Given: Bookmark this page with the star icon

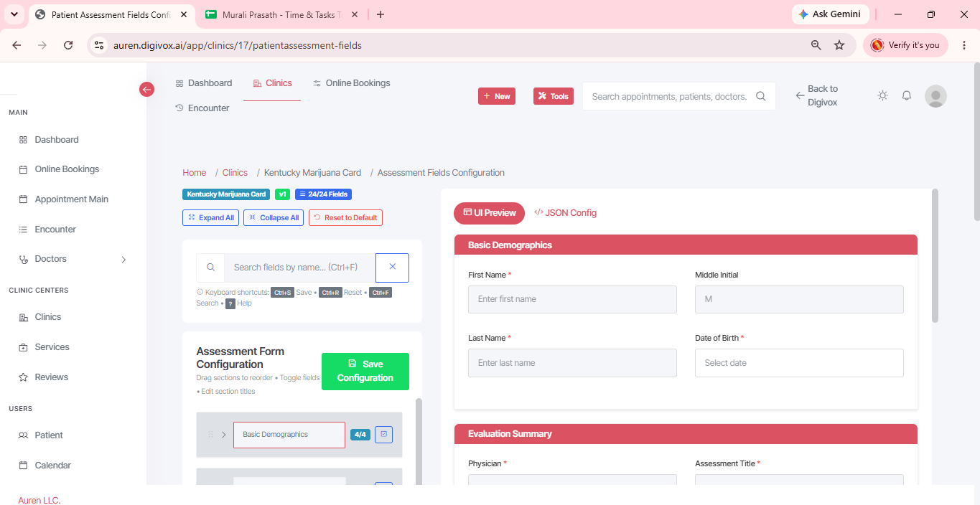Looking at the screenshot, I should tap(839, 45).
